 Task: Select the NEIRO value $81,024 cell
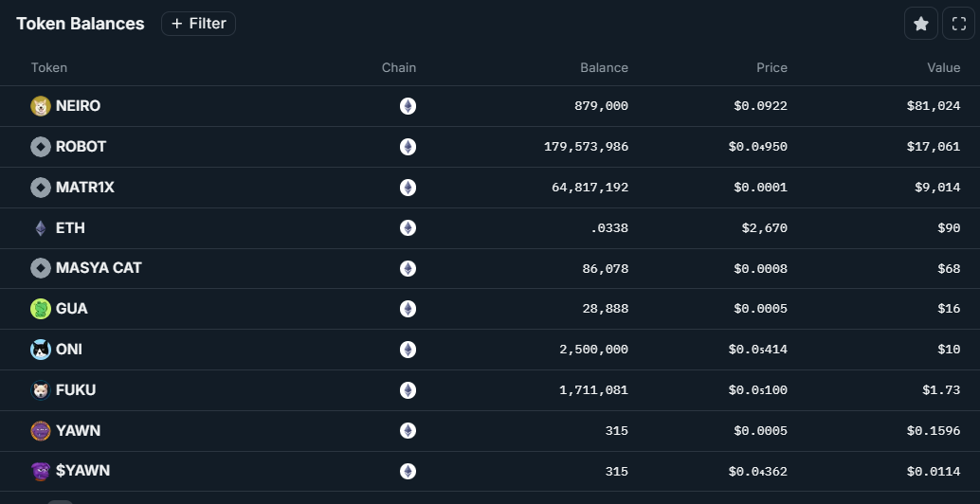point(933,106)
